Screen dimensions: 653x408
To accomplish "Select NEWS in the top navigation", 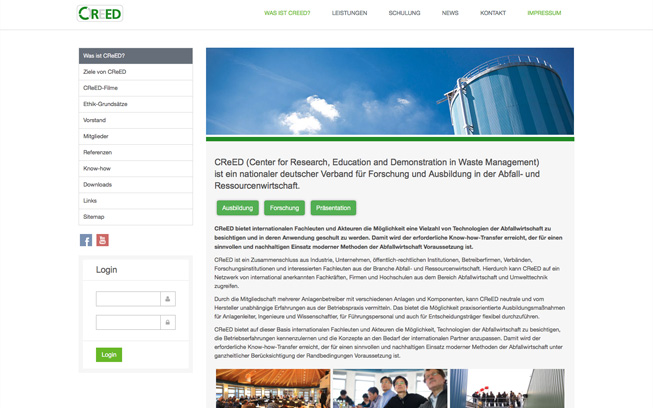I will pyautogui.click(x=450, y=13).
